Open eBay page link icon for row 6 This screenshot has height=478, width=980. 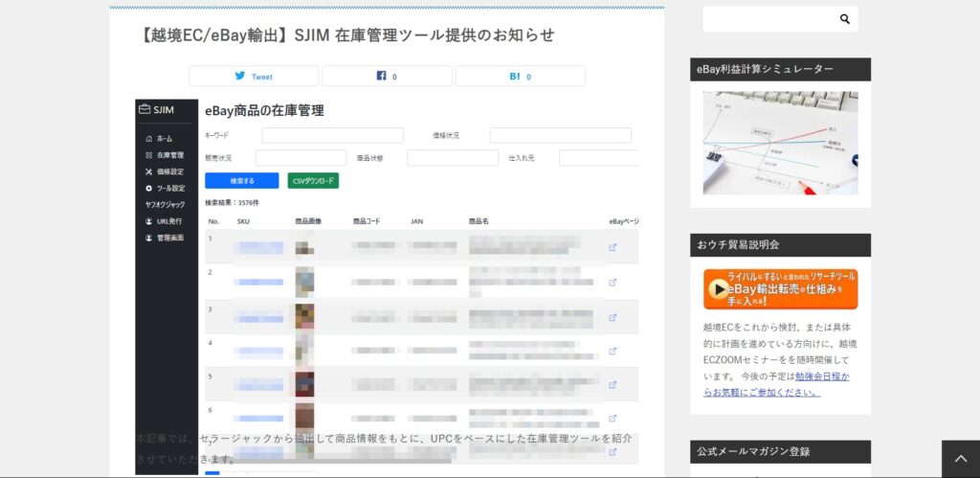[612, 419]
